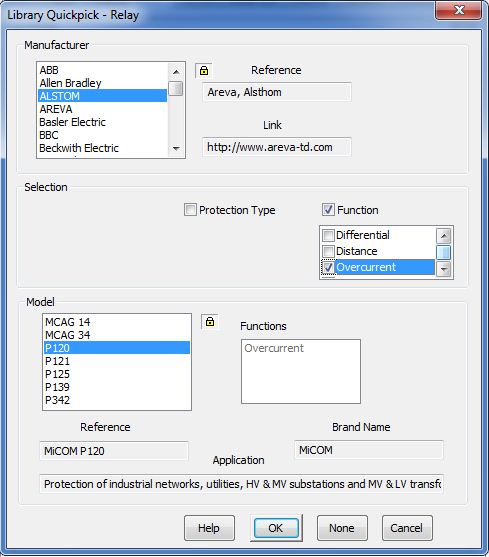Select ALSTOM manufacturer
The image size is (489, 557).
click(102, 96)
